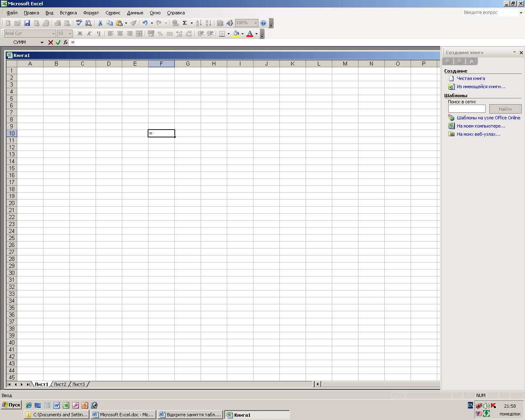This screenshot has width=525, height=420.
Task: Open Insert Function with the fx button
Action: tap(66, 42)
